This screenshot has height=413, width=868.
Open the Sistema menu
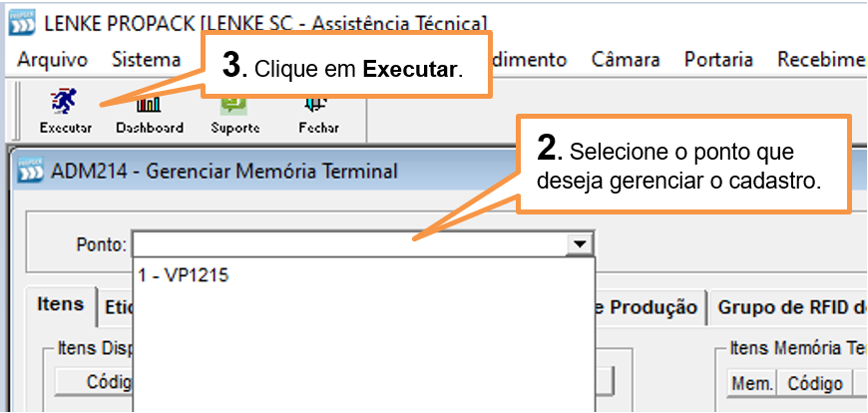pyautogui.click(x=146, y=59)
